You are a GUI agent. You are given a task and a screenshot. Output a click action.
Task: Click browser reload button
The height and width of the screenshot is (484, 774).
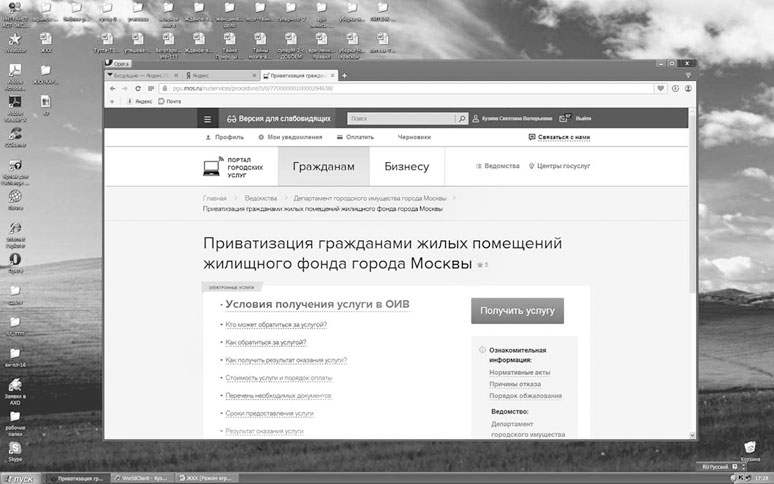pos(137,88)
